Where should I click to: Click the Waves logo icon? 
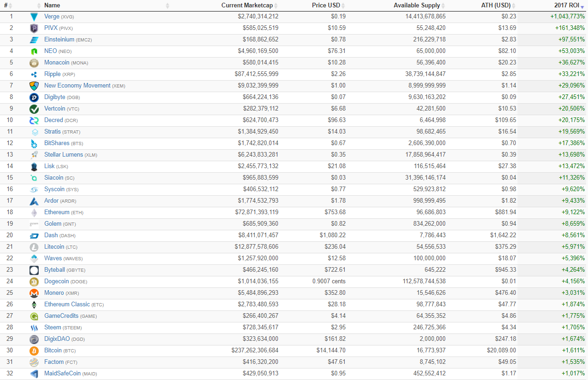coord(34,258)
